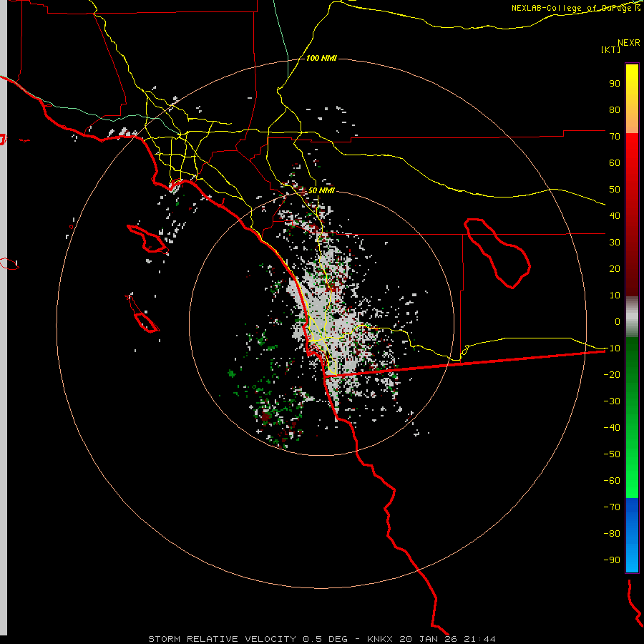The image size is (644, 644).
Task: Pick the gray zero-velocity segment of color bar
Action: click(x=632, y=317)
